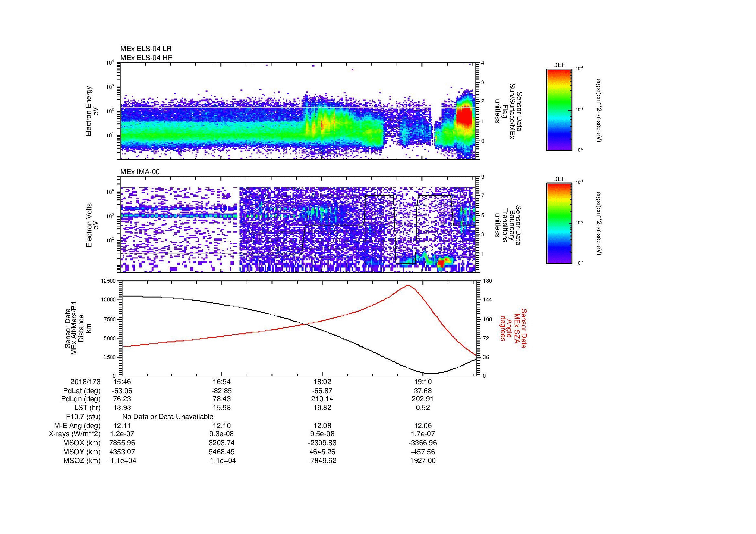Click MSOY value '5468.49'
This screenshot has height=534, width=756.
tap(222, 452)
